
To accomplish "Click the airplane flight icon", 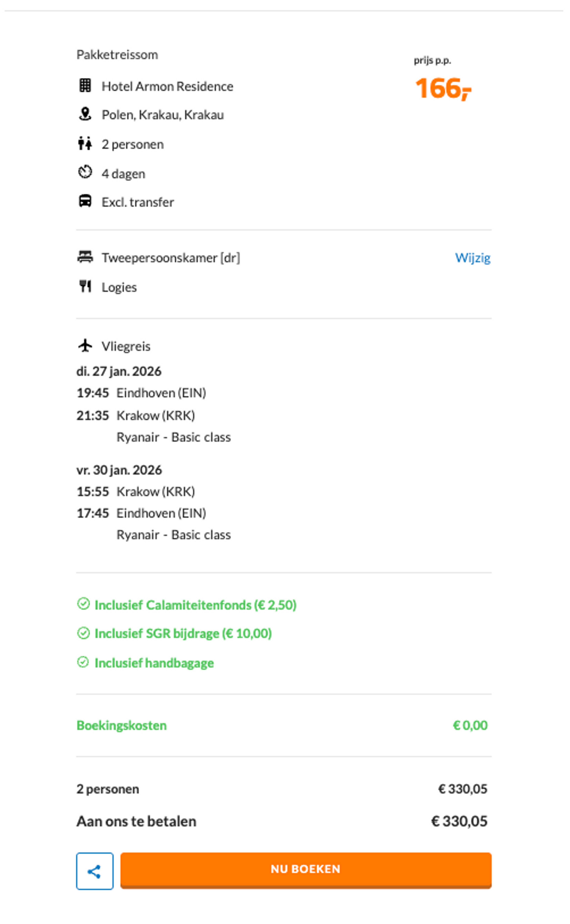I will (85, 345).
